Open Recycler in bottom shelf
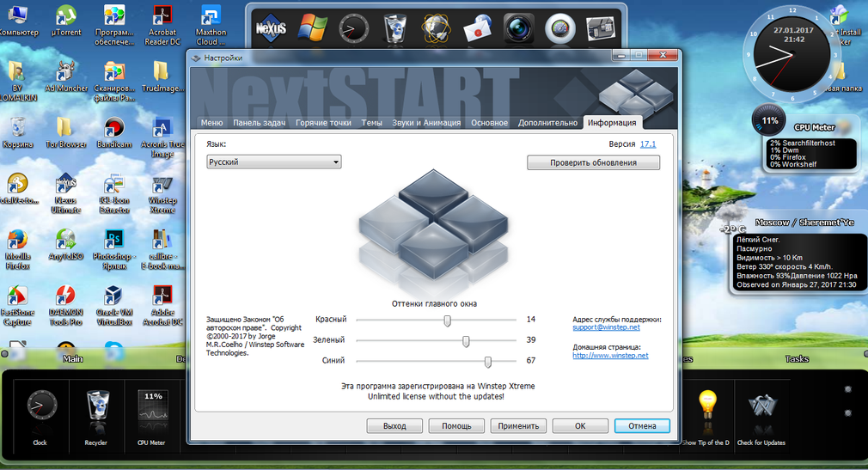 click(96, 417)
